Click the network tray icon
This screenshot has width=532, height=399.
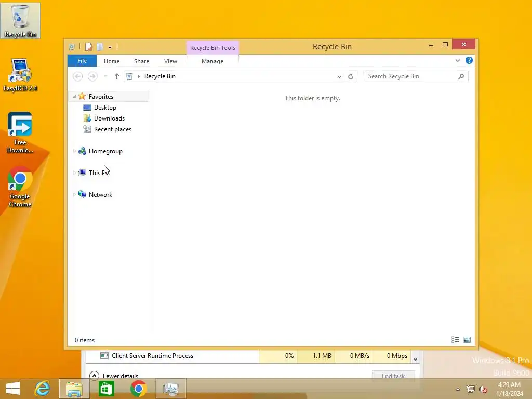470,389
